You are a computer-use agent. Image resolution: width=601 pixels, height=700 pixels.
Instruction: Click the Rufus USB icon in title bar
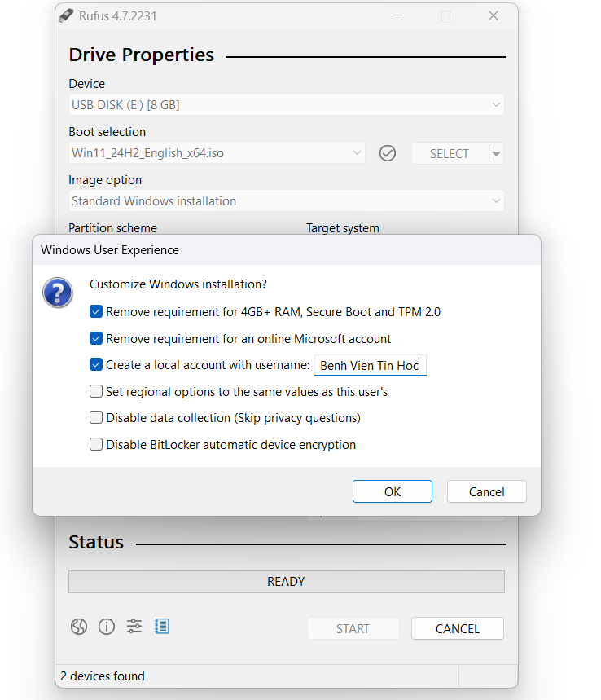[66, 15]
